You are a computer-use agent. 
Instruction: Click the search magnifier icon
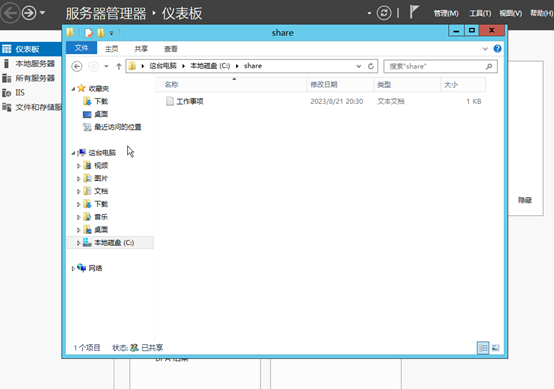(489, 66)
